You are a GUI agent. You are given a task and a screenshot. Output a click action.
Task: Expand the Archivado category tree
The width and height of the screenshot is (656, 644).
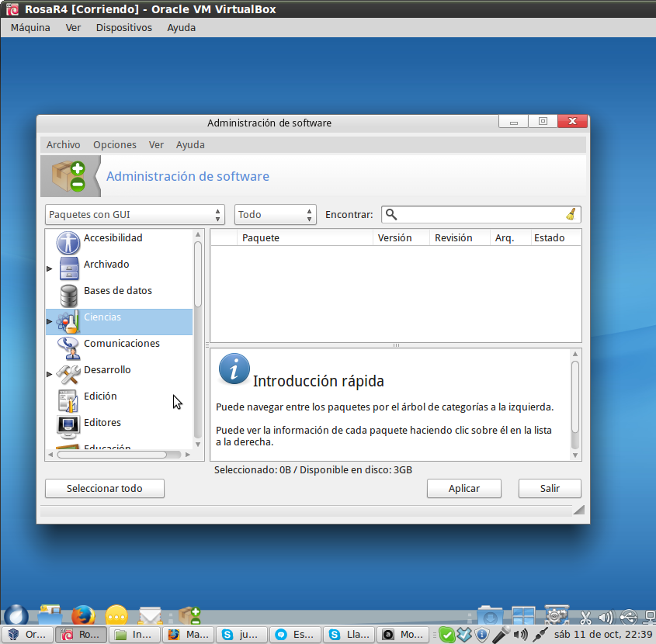point(50,268)
